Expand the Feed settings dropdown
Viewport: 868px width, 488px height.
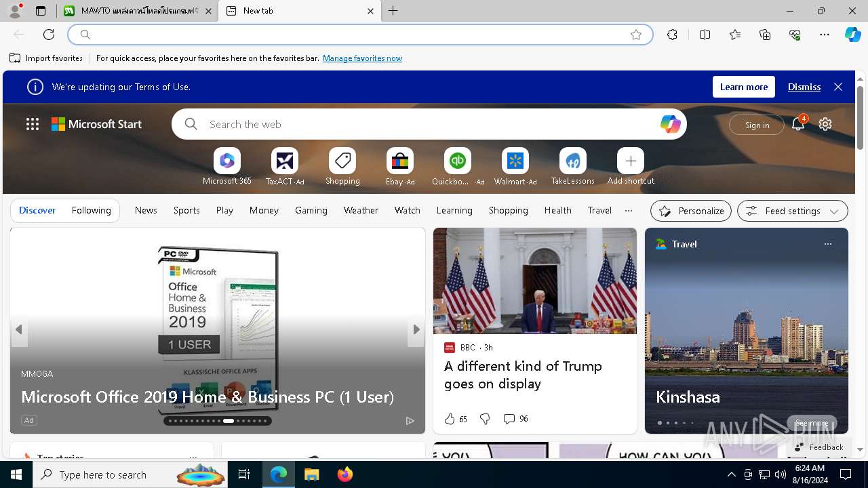pyautogui.click(x=793, y=211)
